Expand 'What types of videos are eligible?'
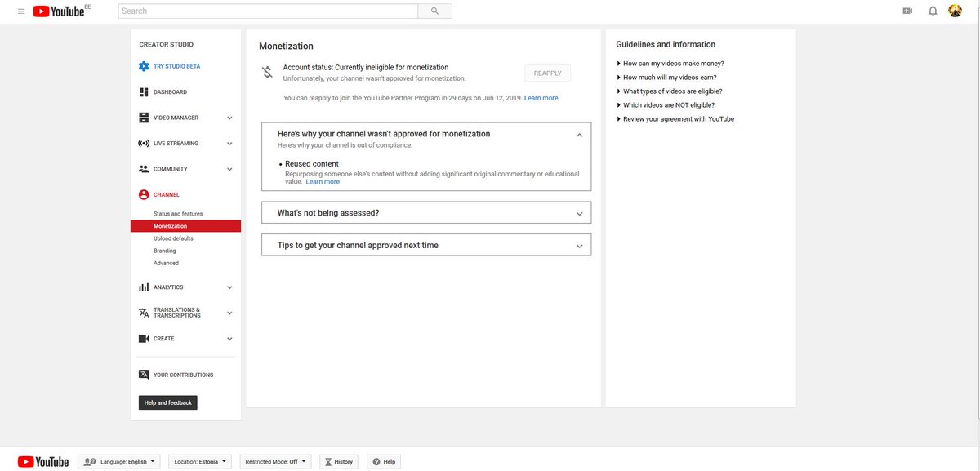 pyautogui.click(x=669, y=91)
